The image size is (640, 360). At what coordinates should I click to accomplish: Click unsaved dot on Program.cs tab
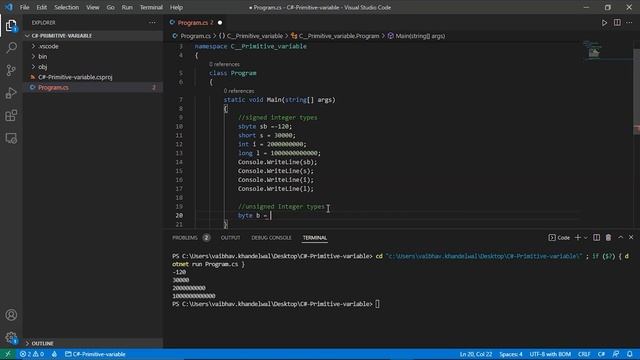220,23
